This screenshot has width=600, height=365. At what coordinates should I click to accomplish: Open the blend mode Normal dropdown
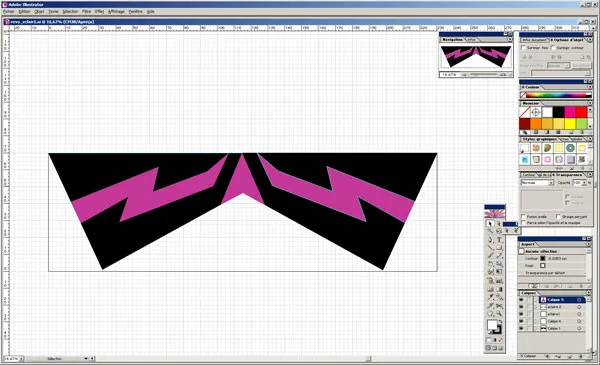pyautogui.click(x=551, y=183)
